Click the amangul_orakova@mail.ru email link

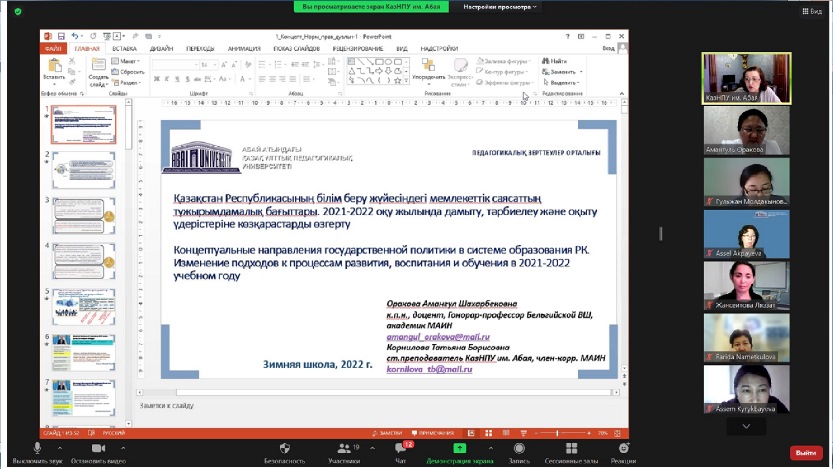coord(428,338)
